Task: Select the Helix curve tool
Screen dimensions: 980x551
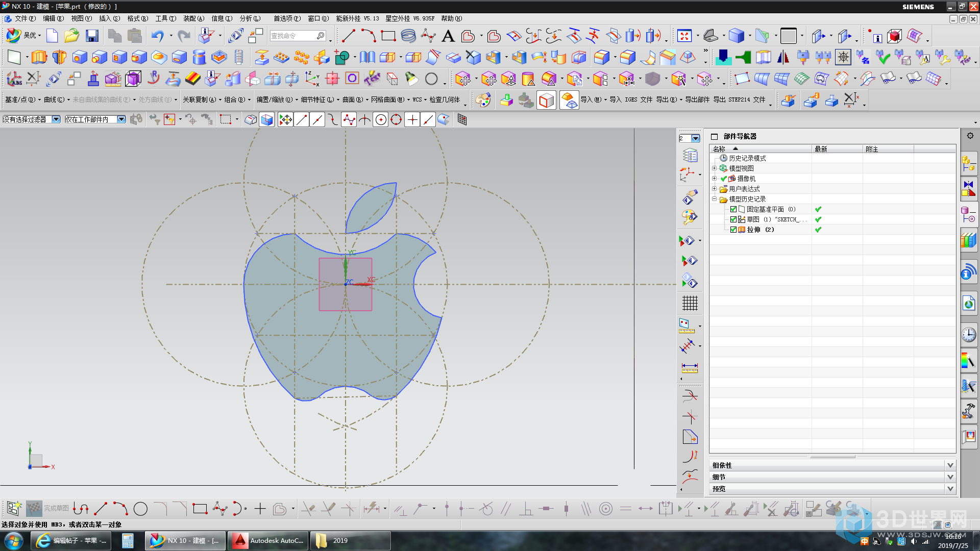Action: [408, 36]
